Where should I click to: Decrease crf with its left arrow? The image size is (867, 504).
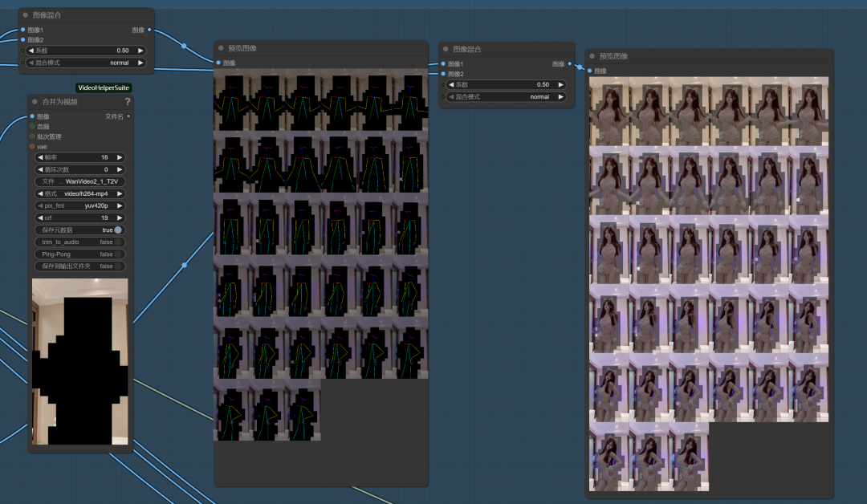tap(40, 217)
